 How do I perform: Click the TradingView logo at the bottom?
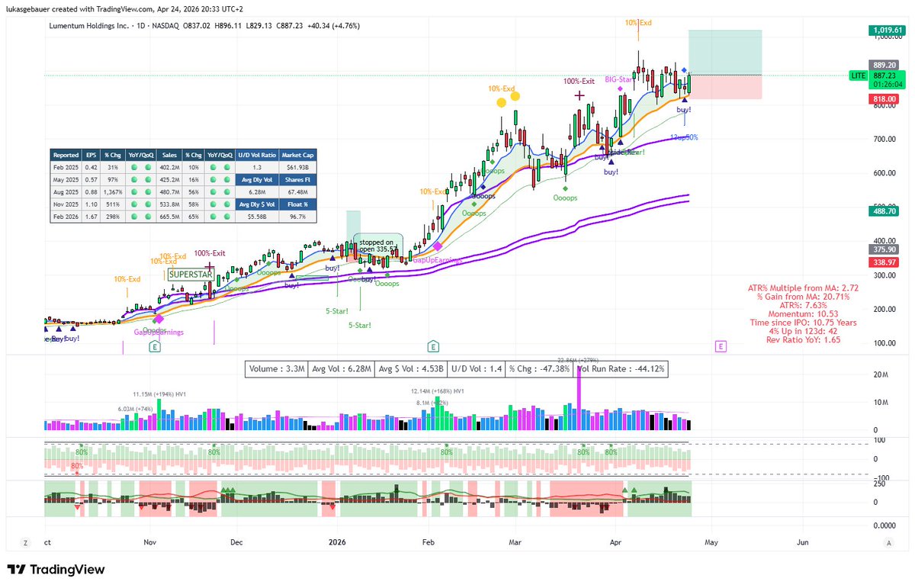tap(56, 570)
